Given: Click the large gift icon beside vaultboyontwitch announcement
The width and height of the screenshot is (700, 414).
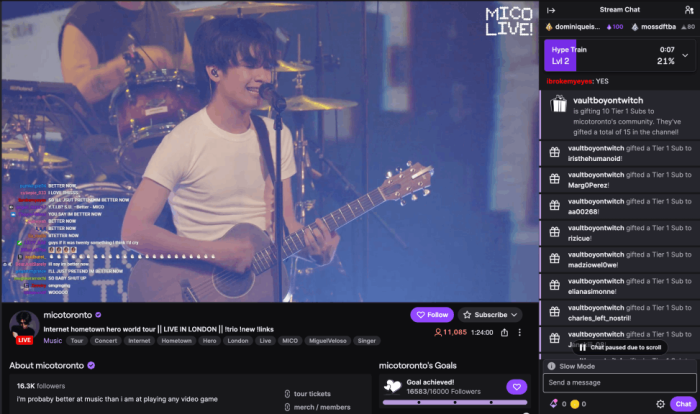Looking at the screenshot, I should [x=558, y=104].
